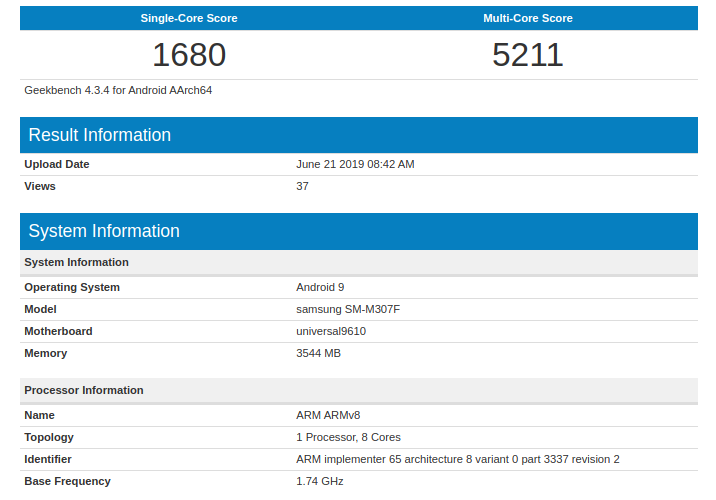The image size is (716, 500).
Task: Click the blue Result Information heading
Action: pyautogui.click(x=100, y=135)
